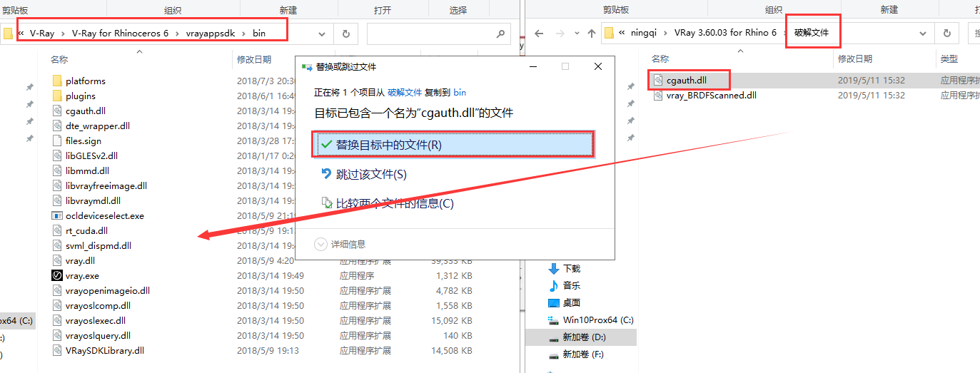The image size is (980, 373).
Task: Select cgauth.dll in right 破解文件 window
Action: [x=686, y=80]
